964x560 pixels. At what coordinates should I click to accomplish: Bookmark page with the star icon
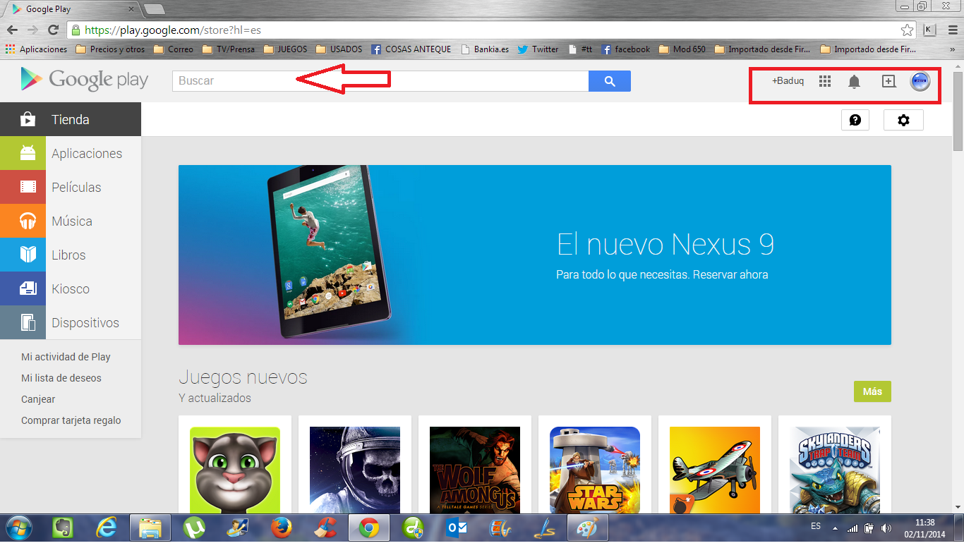[x=907, y=30]
